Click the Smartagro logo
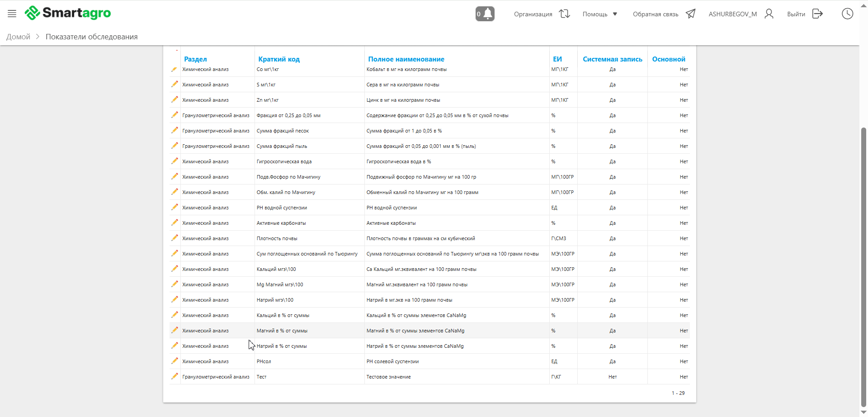This screenshot has width=868, height=417. (68, 13)
